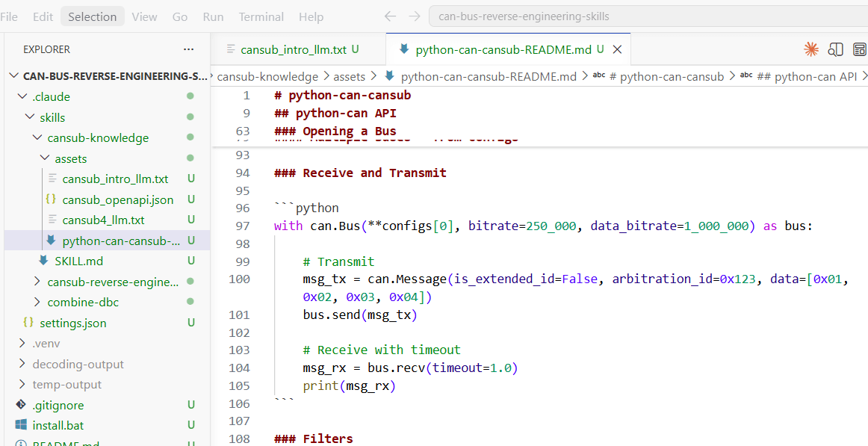This screenshot has width=868, height=446.
Task: Click the markdown icon in the breadcrumb file
Action: pyautogui.click(x=389, y=76)
